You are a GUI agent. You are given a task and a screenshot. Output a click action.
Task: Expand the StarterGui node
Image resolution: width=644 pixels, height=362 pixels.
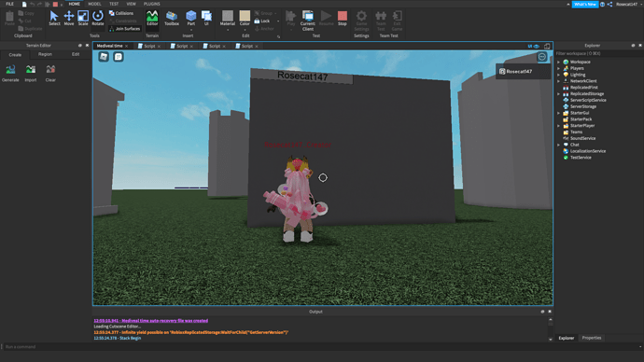pyautogui.click(x=558, y=113)
